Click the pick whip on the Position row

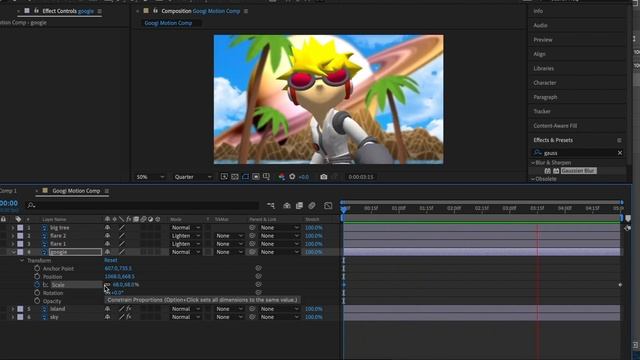258,276
